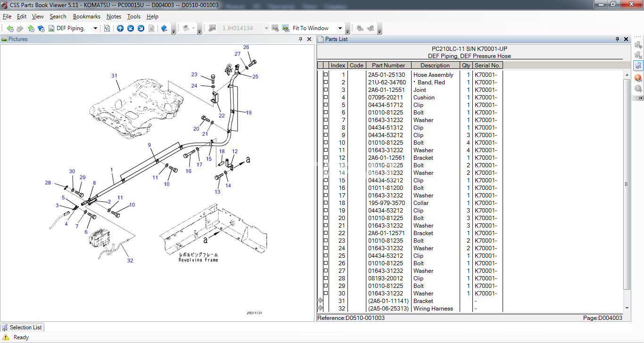Click the Remove from cart icon in sidebar
Viewport: 644px width, 343px height.
(638, 55)
